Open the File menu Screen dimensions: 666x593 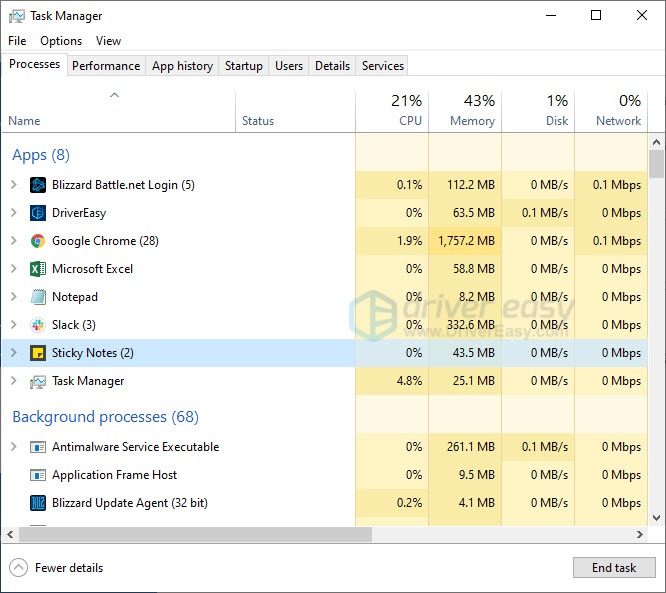click(x=17, y=41)
